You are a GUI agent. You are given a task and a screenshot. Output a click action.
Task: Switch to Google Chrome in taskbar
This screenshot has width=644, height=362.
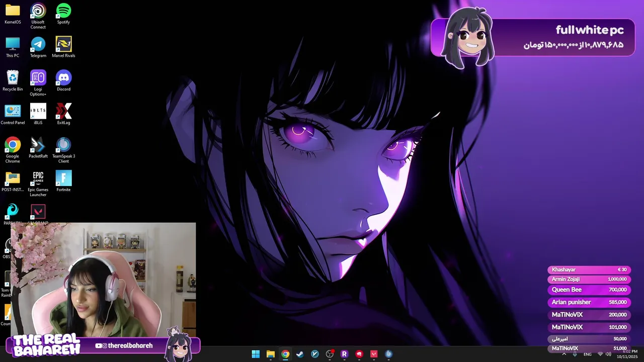click(285, 354)
